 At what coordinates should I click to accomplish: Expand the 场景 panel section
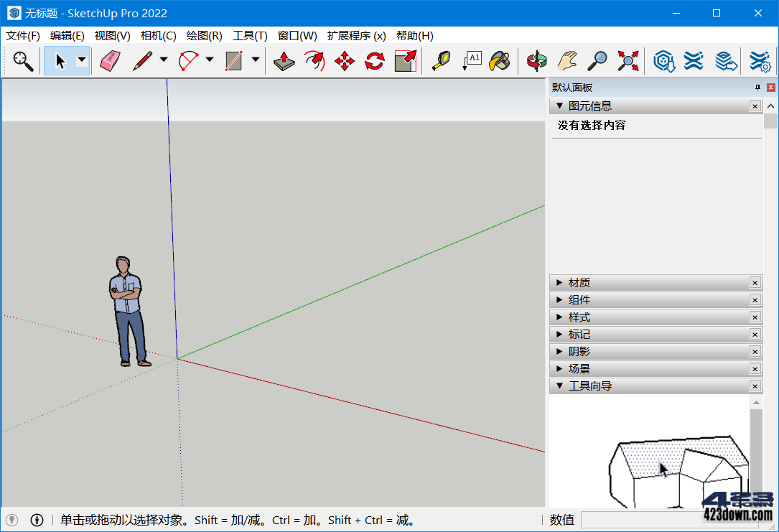(559, 368)
